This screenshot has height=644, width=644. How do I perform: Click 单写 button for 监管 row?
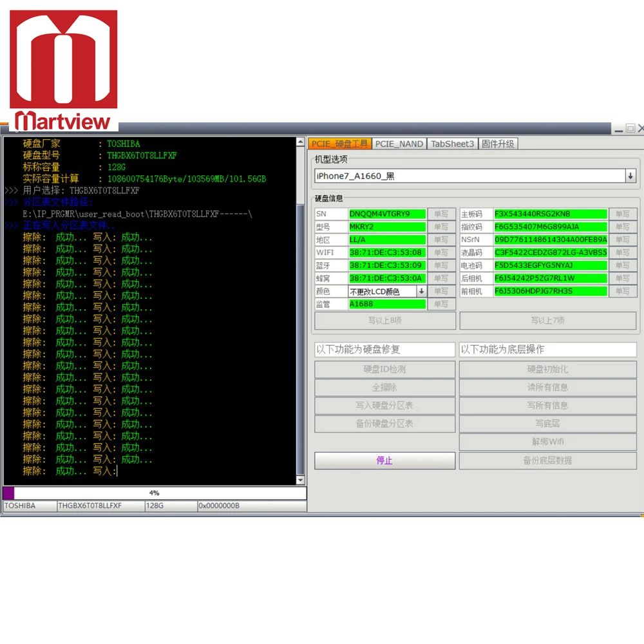441,304
